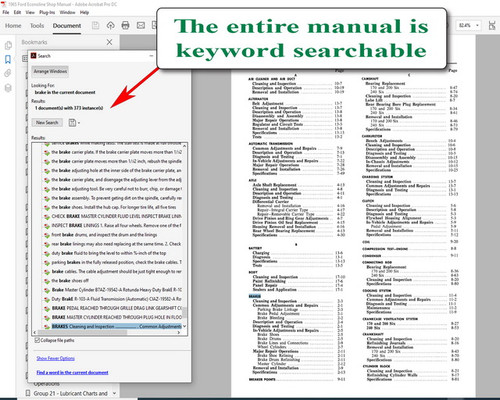Toggle the Collapse file paths checkbox
500x400 pixels.
tap(37, 340)
